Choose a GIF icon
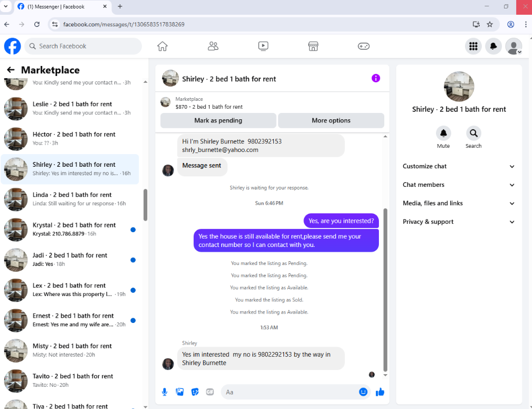This screenshot has width=532, height=409. (210, 392)
